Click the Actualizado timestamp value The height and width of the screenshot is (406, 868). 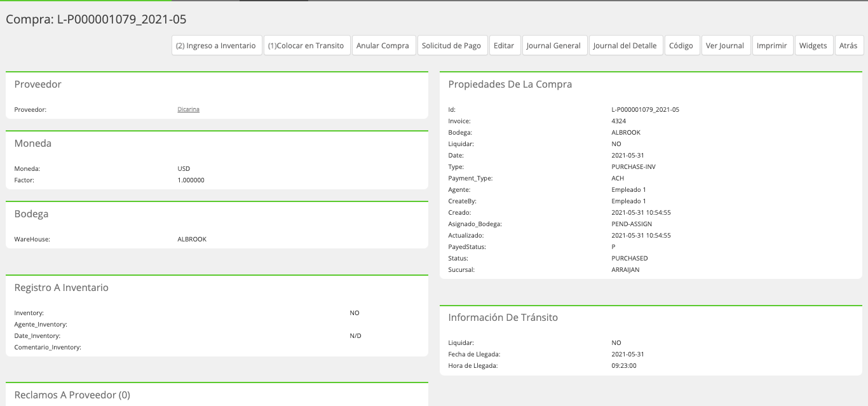coord(641,235)
